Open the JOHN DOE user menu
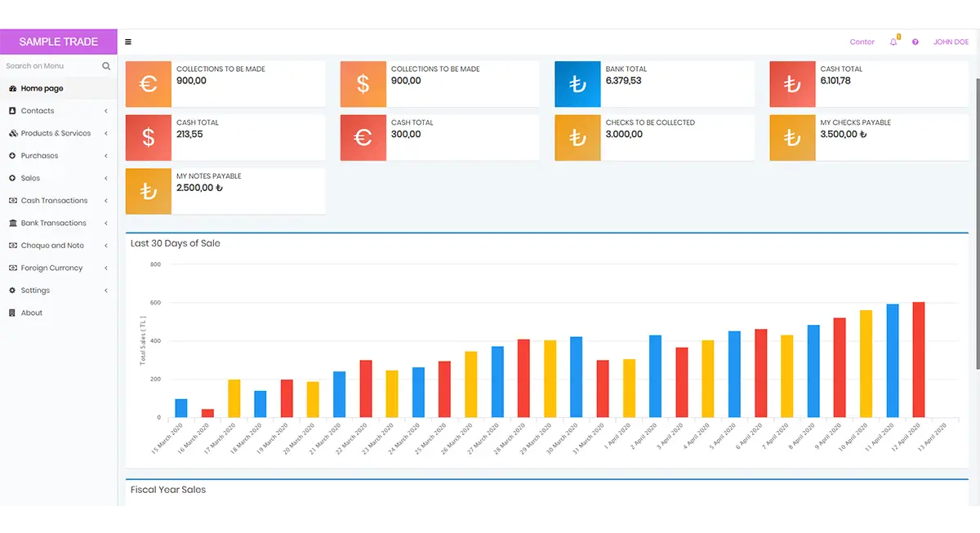 (x=951, y=42)
